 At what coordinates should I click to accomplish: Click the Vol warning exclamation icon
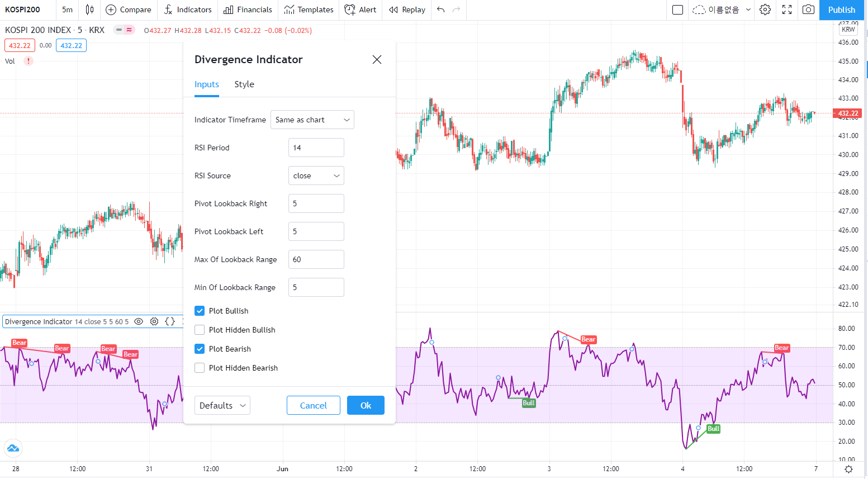click(x=29, y=61)
